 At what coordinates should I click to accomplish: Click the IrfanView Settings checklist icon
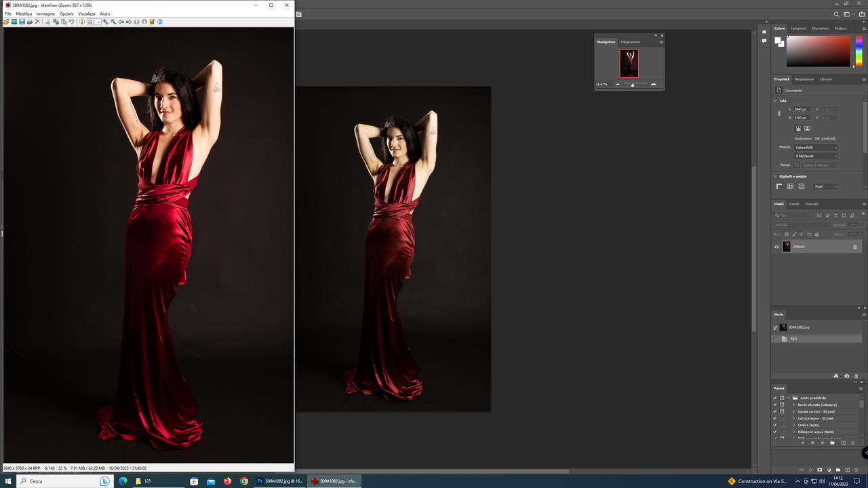152,22
